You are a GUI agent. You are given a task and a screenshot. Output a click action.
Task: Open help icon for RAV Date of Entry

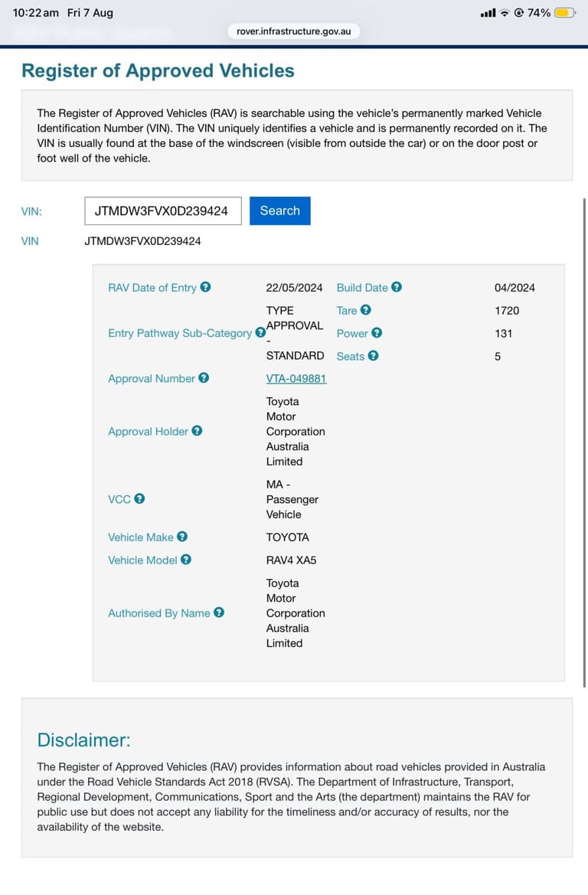pyautogui.click(x=205, y=287)
